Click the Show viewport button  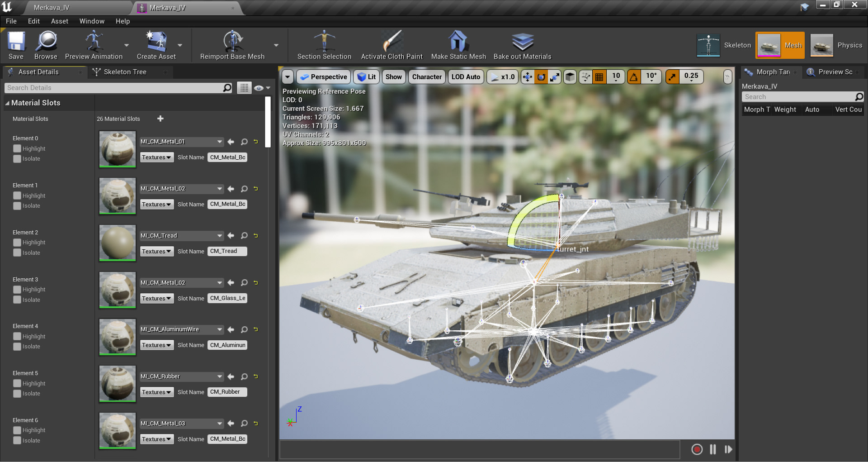click(393, 77)
